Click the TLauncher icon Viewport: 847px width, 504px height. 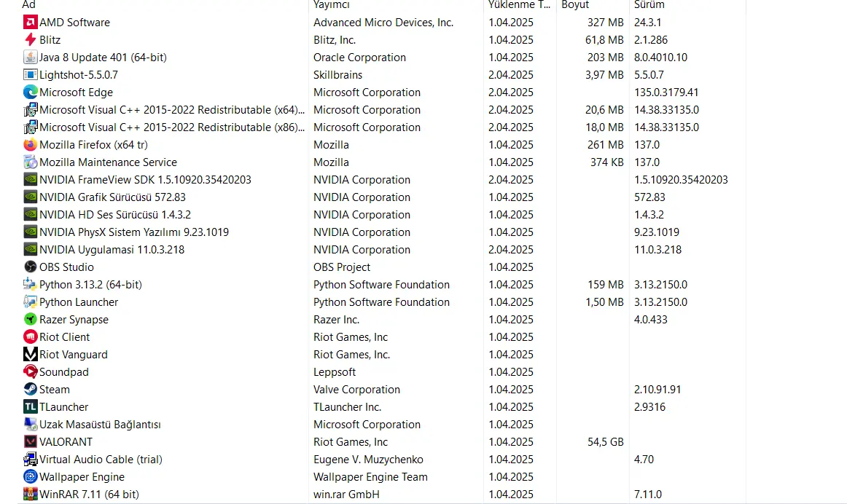[x=31, y=407]
